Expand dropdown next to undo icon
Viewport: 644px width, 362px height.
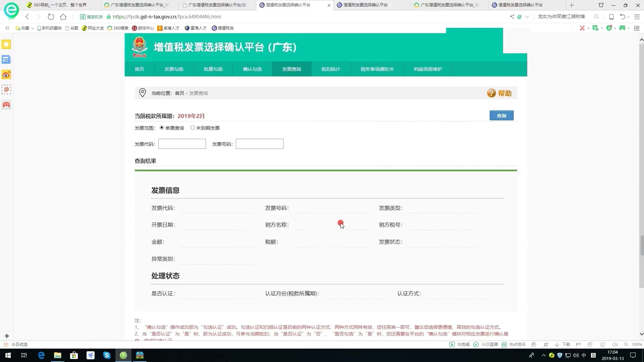(x=628, y=17)
